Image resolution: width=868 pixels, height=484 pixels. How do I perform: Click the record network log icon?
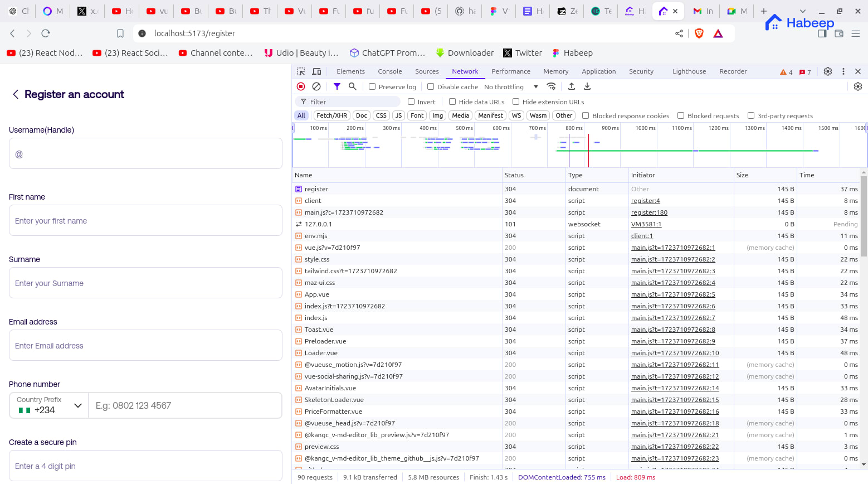[301, 86]
